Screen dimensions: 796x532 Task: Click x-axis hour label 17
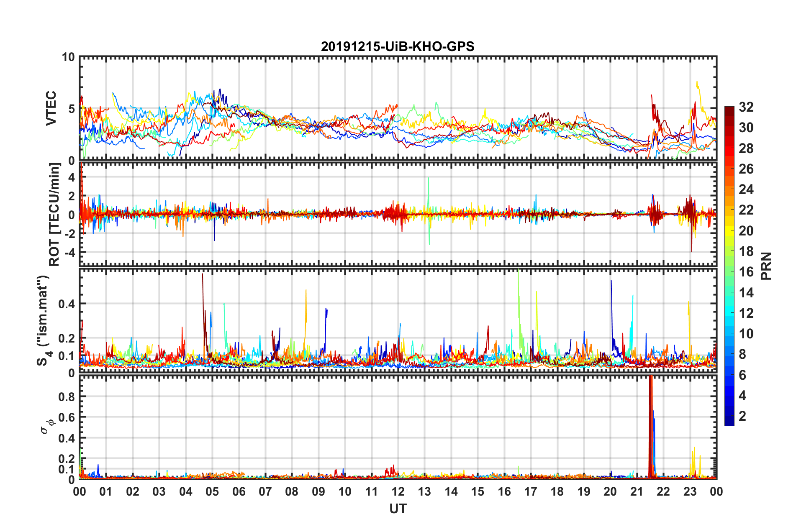coord(531,491)
